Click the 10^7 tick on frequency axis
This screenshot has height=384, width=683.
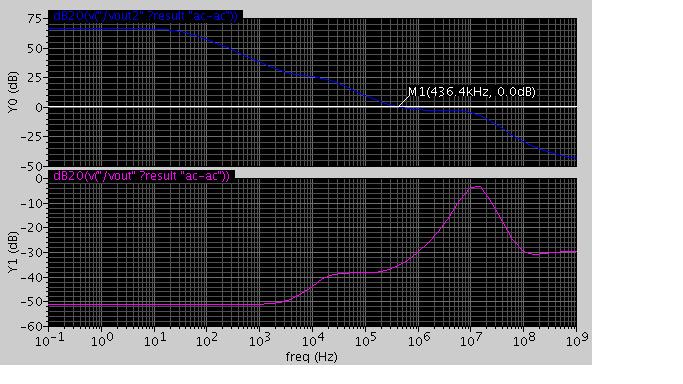point(471,340)
